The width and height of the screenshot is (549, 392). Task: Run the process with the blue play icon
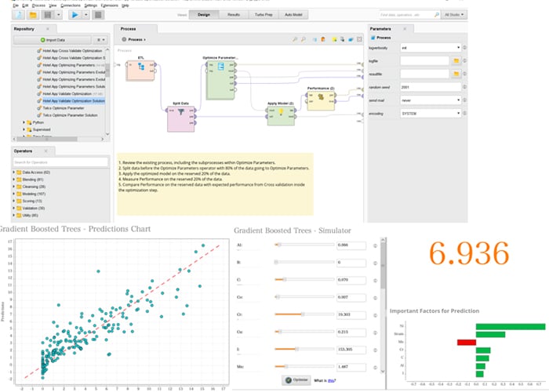pyautogui.click(x=75, y=15)
